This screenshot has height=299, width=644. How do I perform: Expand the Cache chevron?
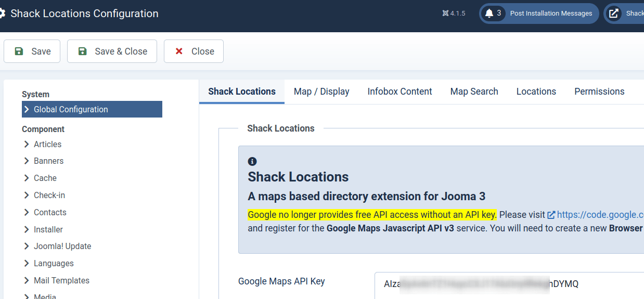27,178
